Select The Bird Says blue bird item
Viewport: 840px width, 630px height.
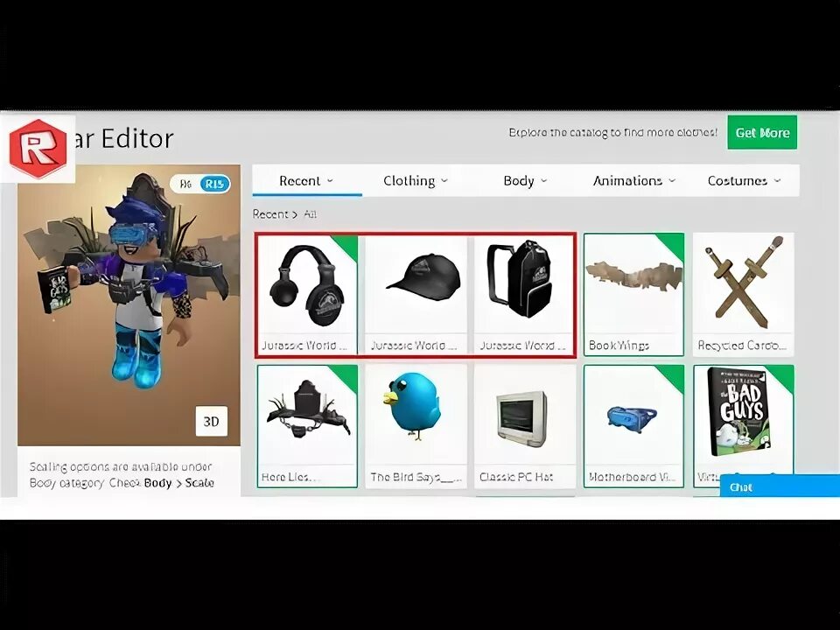[x=416, y=426]
